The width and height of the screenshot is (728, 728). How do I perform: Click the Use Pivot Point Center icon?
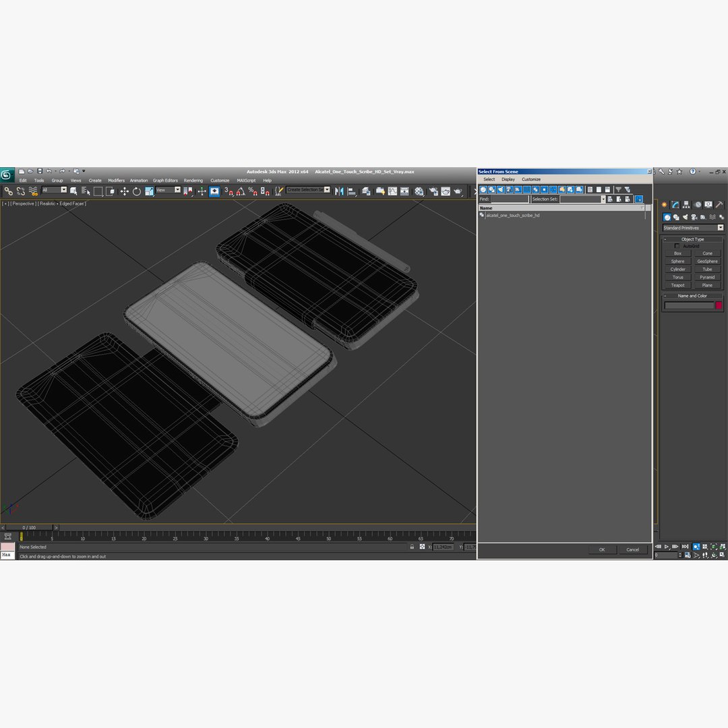[188, 191]
